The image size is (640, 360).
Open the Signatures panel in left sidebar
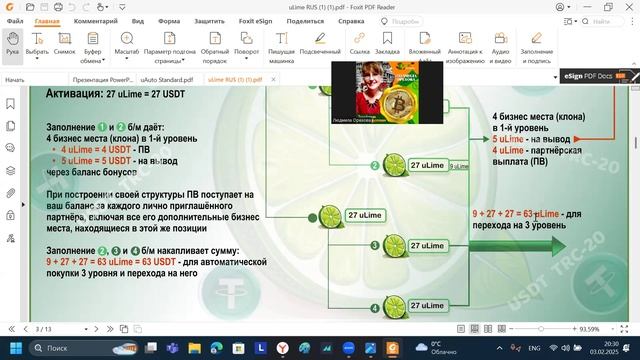pyautogui.click(x=11, y=238)
